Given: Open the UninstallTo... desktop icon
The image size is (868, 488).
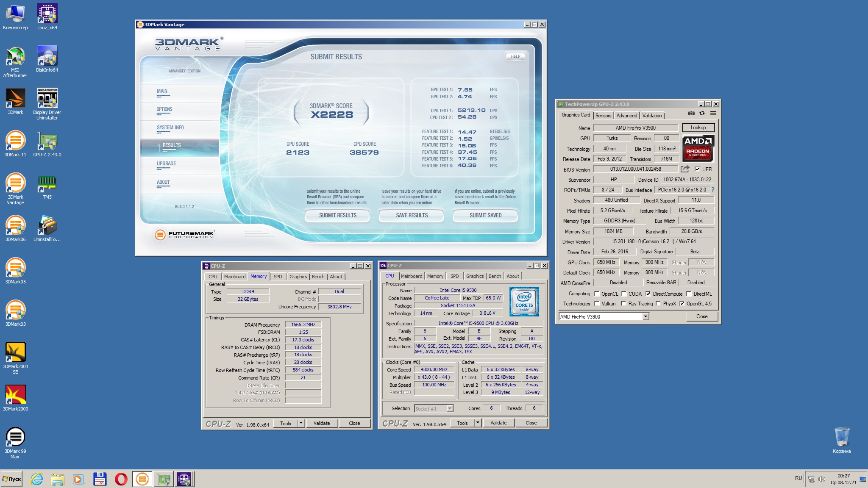Looking at the screenshot, I should [x=47, y=229].
